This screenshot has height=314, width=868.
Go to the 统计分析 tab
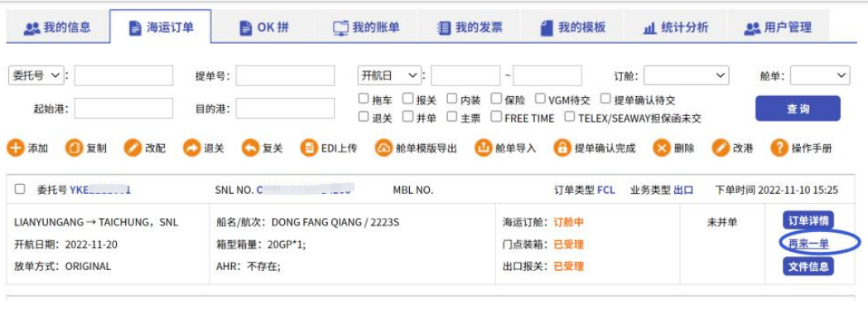point(675,27)
